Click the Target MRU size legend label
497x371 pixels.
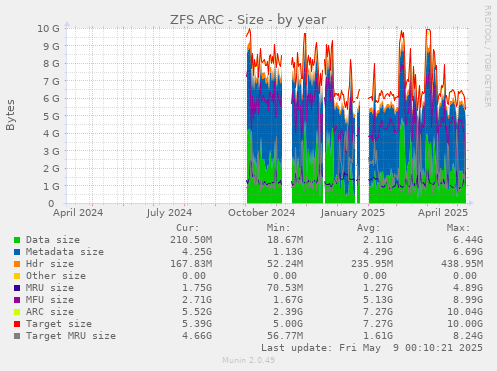point(71,336)
